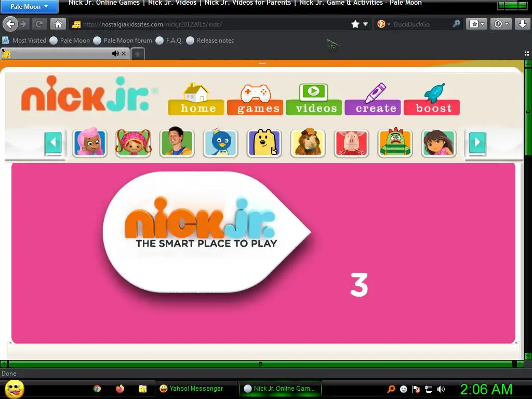The width and height of the screenshot is (532, 399).
Task: Open the games section
Action: [x=255, y=99]
